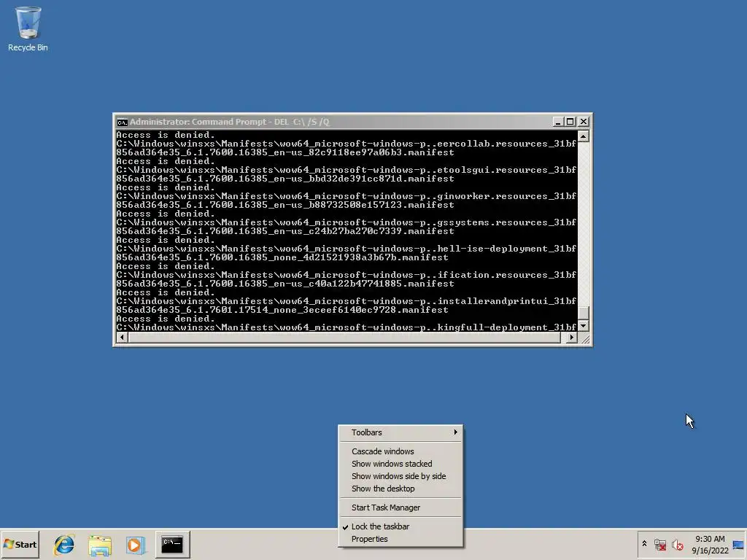Minimize the Command Prompt window

pyautogui.click(x=557, y=122)
